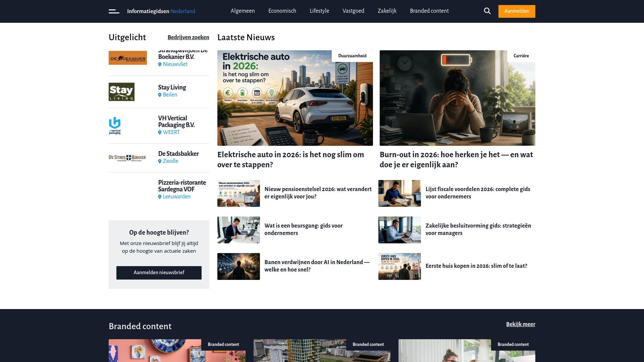
Task: Click the Carriére category tag
Action: coord(521,56)
